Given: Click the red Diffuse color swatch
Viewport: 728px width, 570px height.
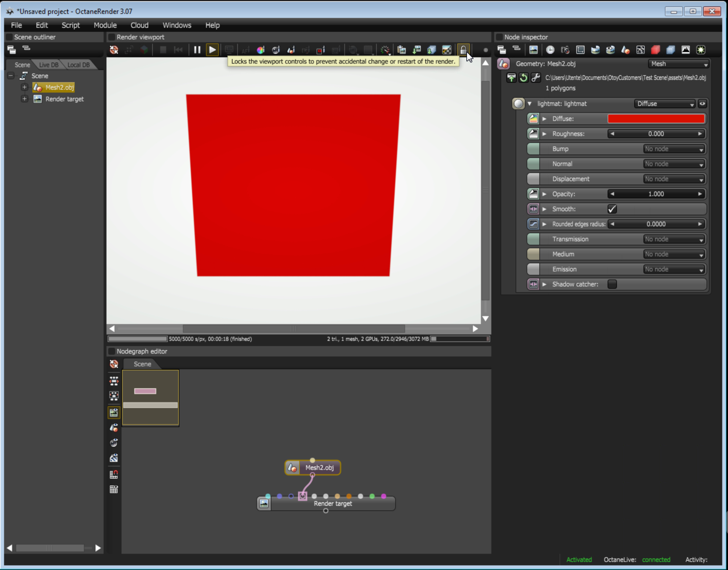Looking at the screenshot, I should coord(656,119).
